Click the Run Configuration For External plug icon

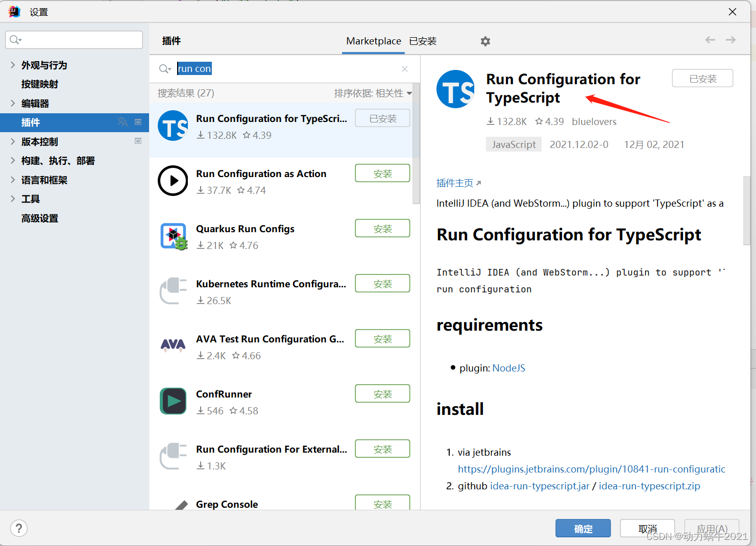[x=174, y=456]
